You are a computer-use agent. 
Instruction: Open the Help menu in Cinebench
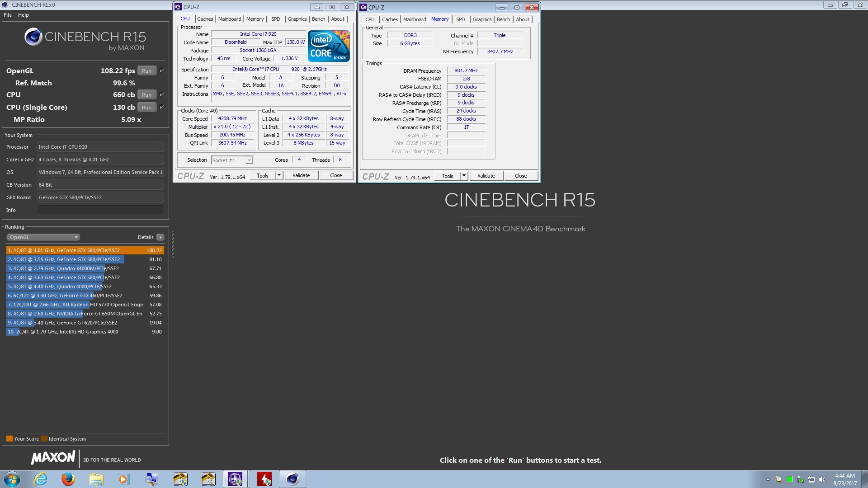(24, 15)
